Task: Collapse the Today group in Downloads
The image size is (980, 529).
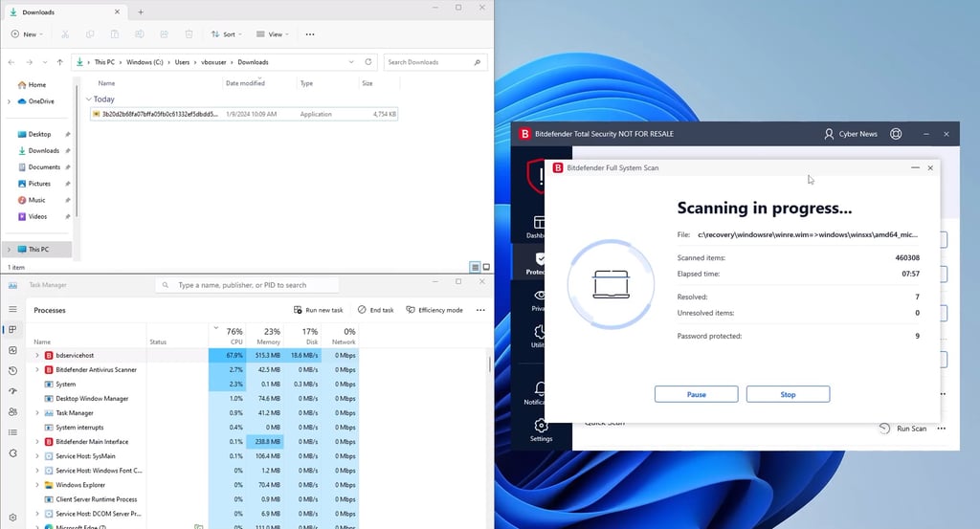Action: coord(89,99)
